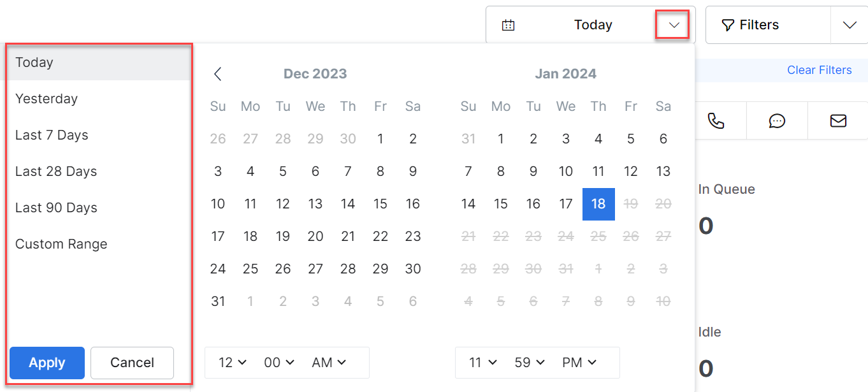
Task: Choose Last 7 Days preset
Action: [x=52, y=135]
